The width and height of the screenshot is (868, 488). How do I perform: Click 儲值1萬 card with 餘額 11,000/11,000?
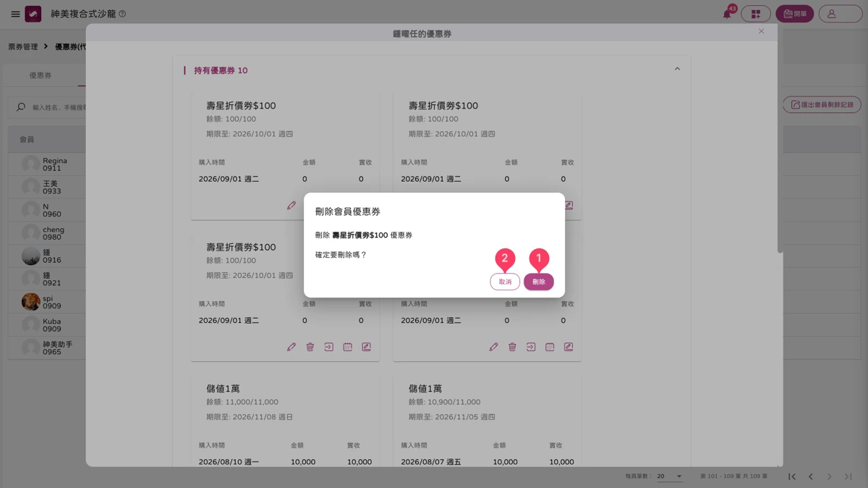click(x=285, y=421)
